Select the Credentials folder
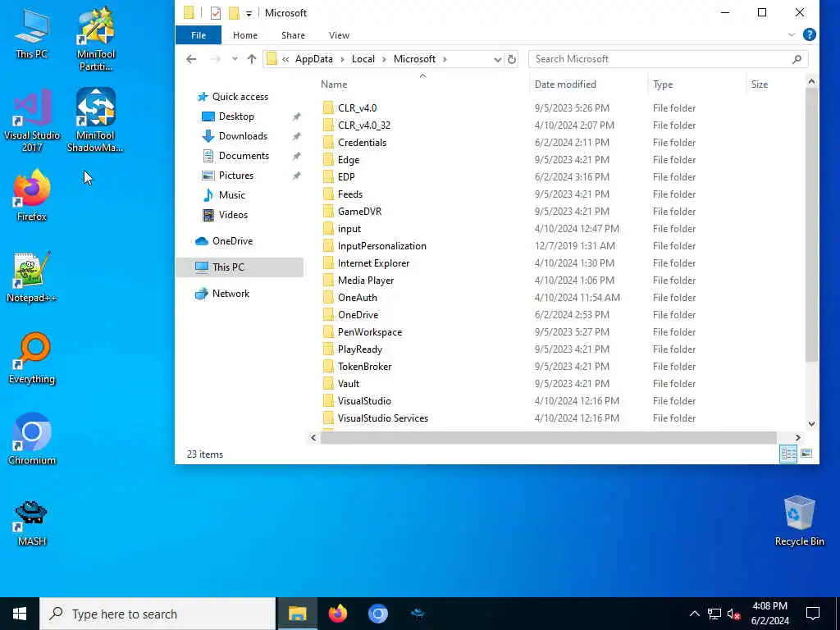Screen dimensions: 840x630 click(x=362, y=143)
